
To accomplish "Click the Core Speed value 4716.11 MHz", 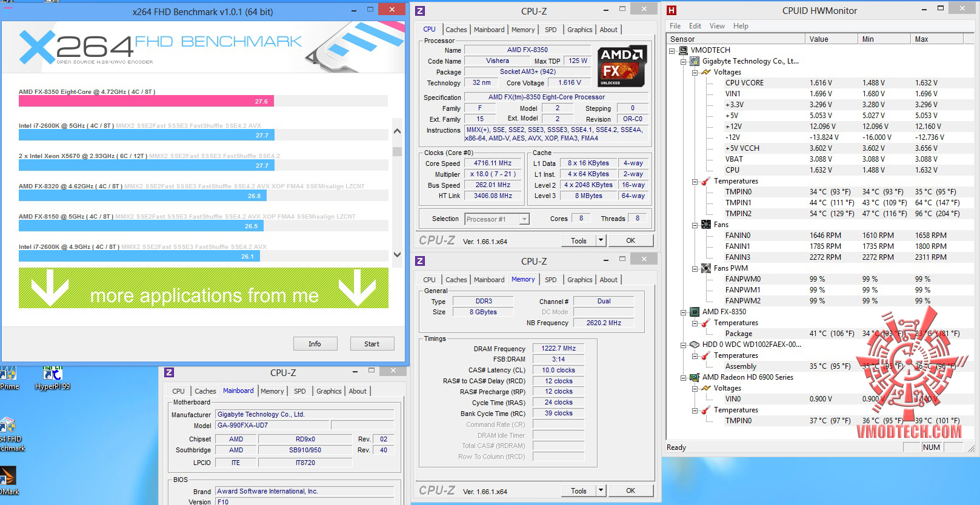I will coord(493,163).
